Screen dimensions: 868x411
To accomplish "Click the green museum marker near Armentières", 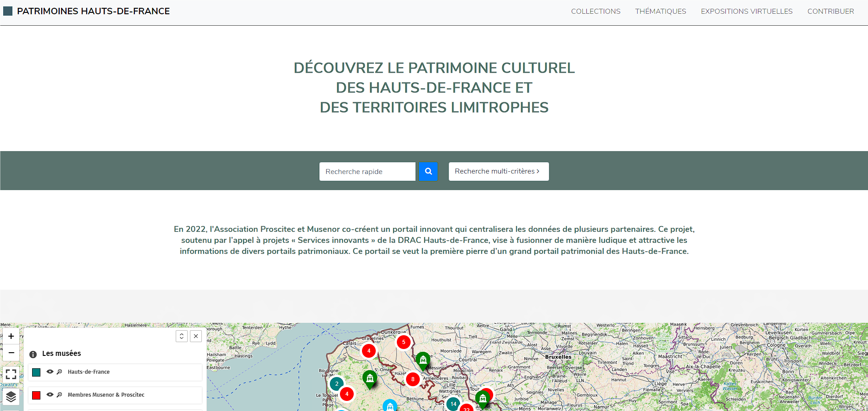I will coord(423,360).
